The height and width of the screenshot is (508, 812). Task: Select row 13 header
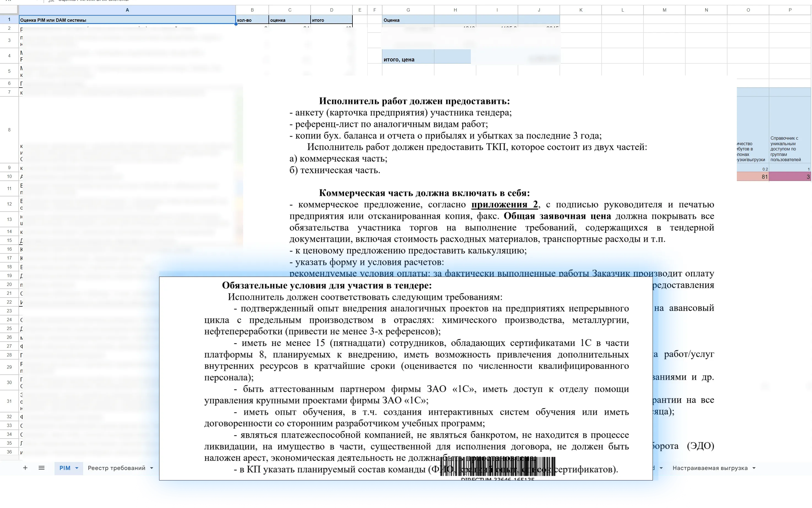pos(9,219)
